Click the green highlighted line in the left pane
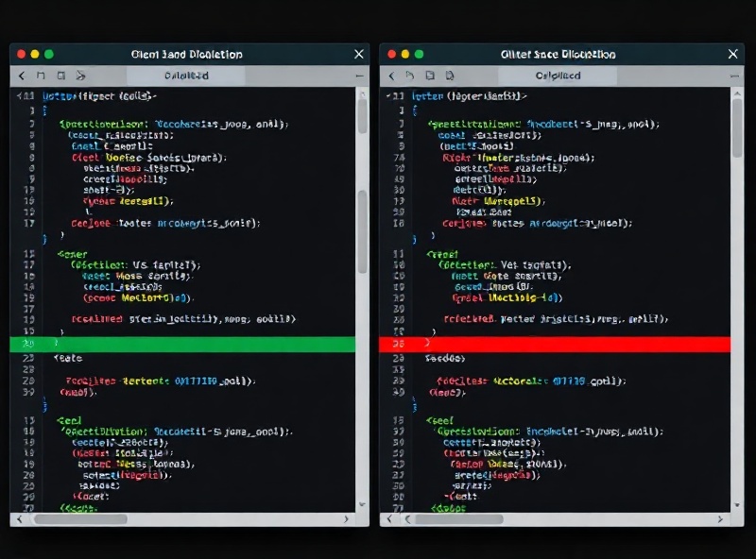The image size is (756, 559). [x=182, y=344]
